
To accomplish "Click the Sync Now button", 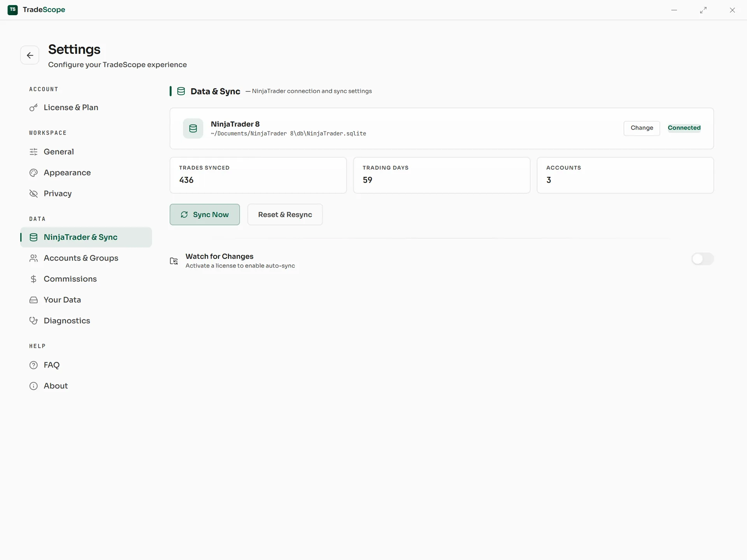I will (205, 215).
